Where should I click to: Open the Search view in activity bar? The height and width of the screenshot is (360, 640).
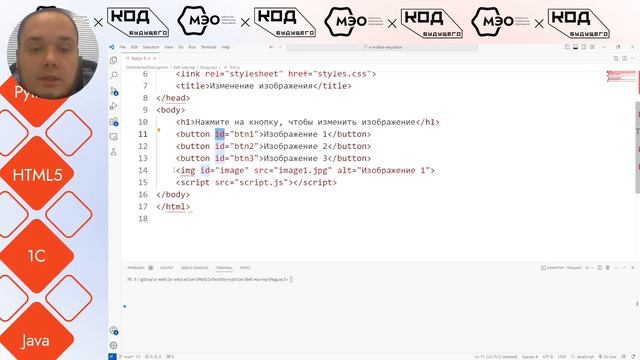point(113,75)
